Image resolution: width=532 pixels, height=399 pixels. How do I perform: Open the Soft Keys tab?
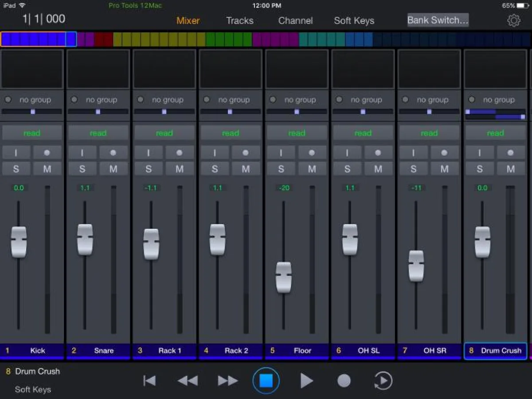(354, 20)
